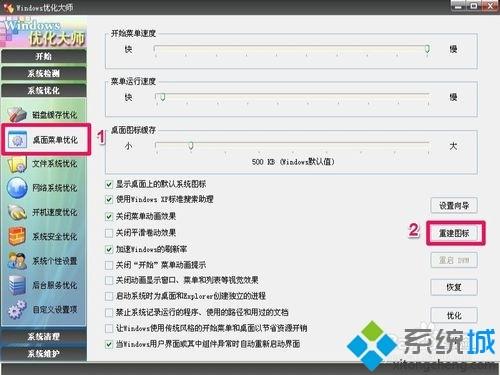Click the 菜单运行速度 slider handle
This screenshot has height=375, width=500.
tap(163, 97)
